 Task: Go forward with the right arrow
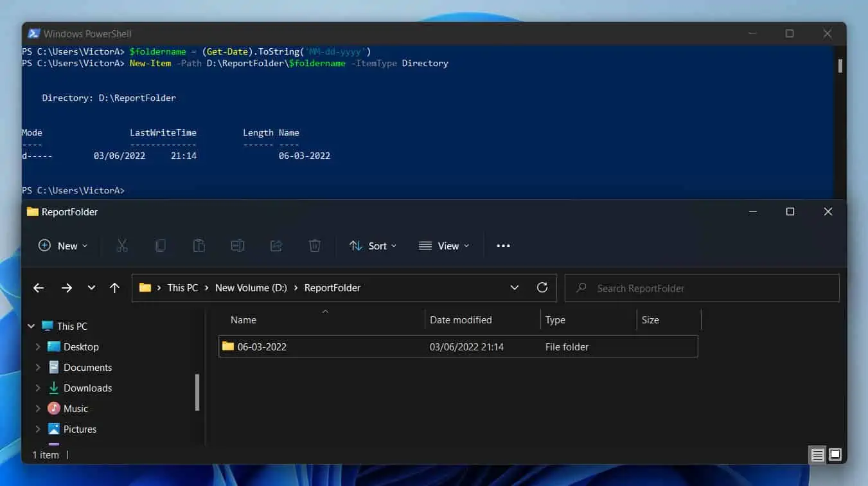67,288
